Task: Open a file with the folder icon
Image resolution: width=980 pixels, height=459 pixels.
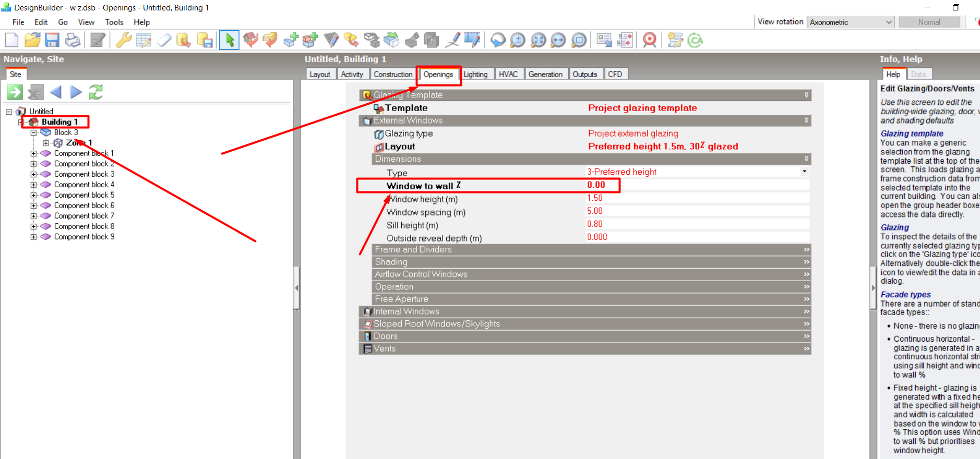Action: click(x=32, y=40)
